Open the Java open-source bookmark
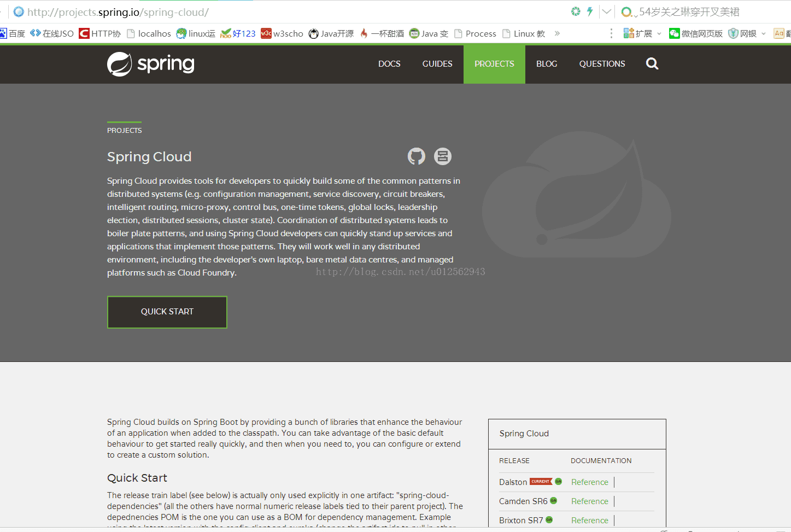This screenshot has width=791, height=532. click(331, 33)
